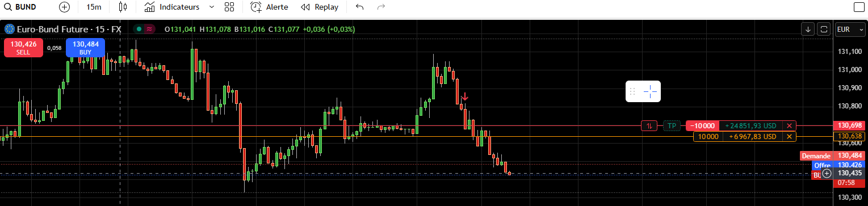Start bar Replay mode
868x206 pixels.
[x=320, y=7]
